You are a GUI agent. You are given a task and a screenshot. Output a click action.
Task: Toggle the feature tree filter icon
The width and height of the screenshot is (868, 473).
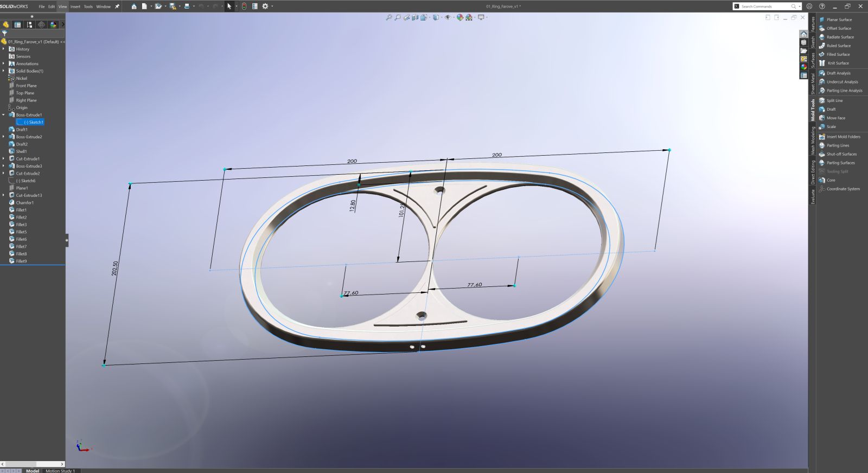click(4, 33)
